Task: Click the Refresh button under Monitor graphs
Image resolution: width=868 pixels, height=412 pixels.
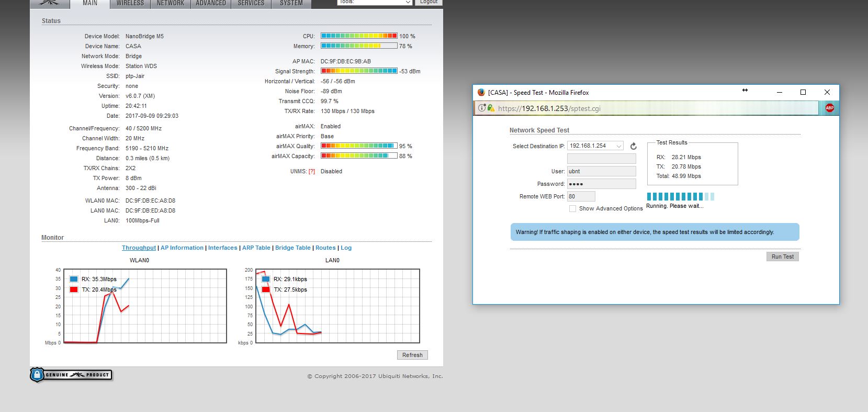Action: (x=412, y=355)
